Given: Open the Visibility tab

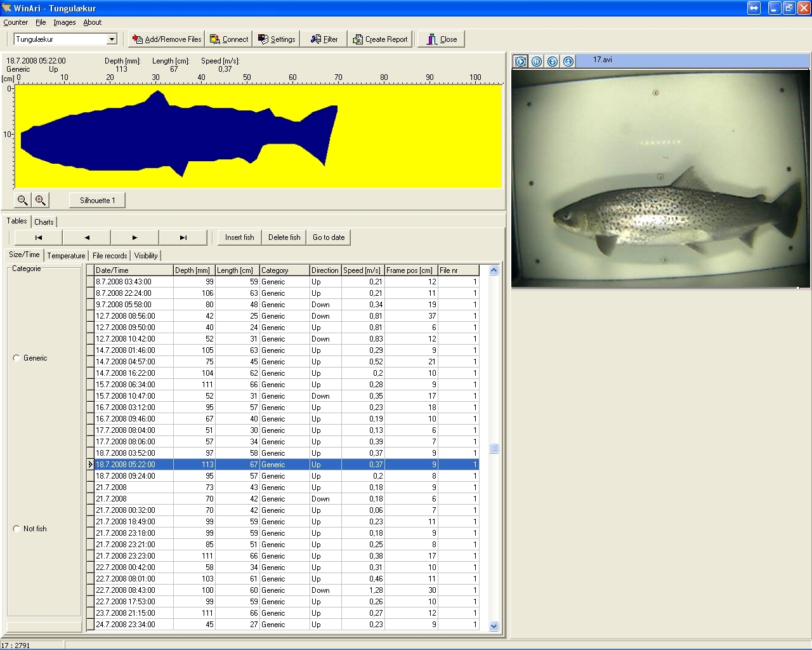Looking at the screenshot, I should click(x=146, y=256).
